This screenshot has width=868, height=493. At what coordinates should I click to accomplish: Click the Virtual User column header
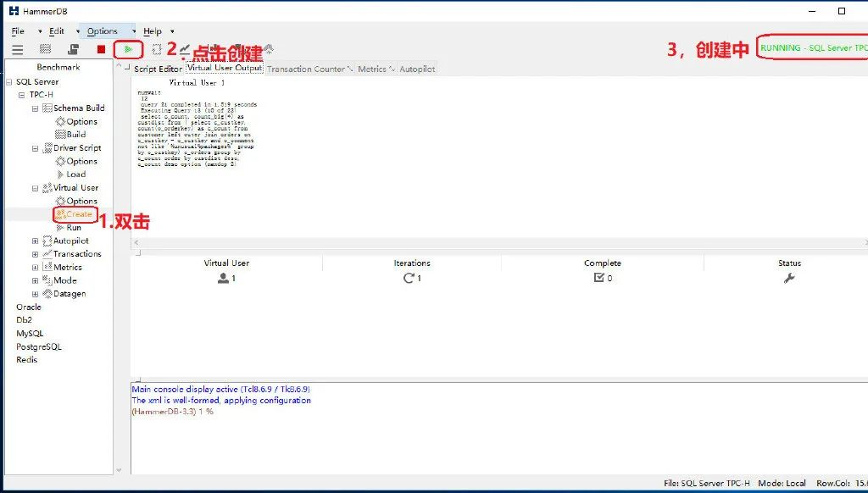[226, 263]
